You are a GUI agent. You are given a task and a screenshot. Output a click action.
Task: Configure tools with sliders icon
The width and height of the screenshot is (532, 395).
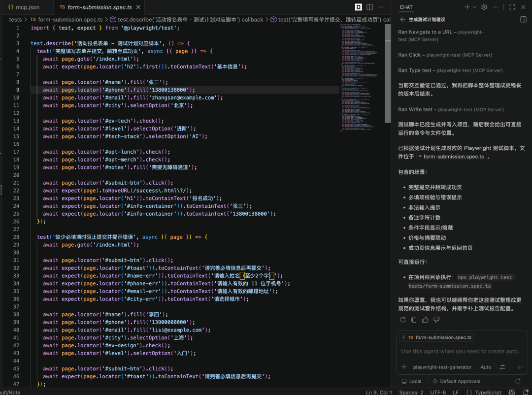pos(502,367)
